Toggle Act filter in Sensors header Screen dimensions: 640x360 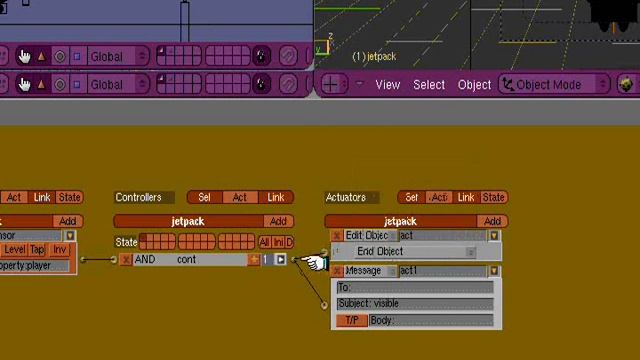coord(14,198)
